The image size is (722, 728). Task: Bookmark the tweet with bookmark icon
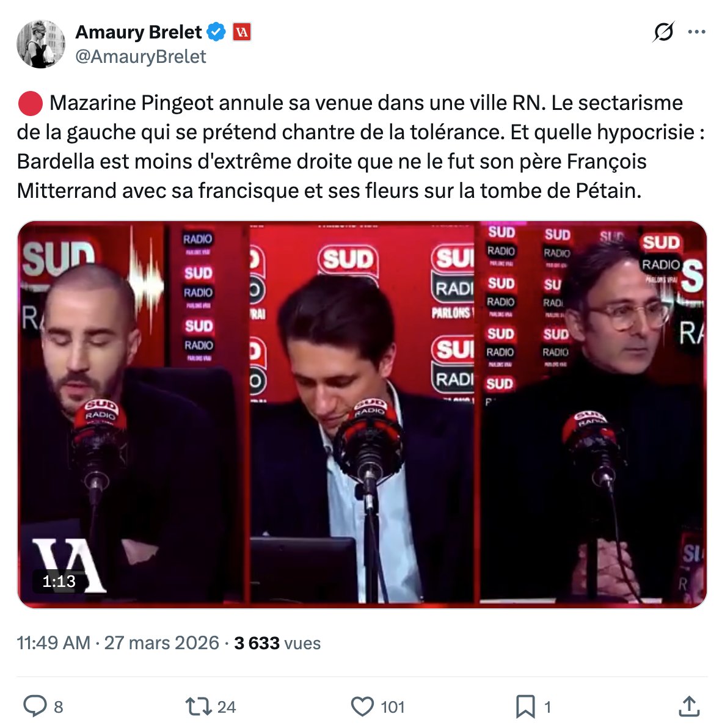[525, 707]
